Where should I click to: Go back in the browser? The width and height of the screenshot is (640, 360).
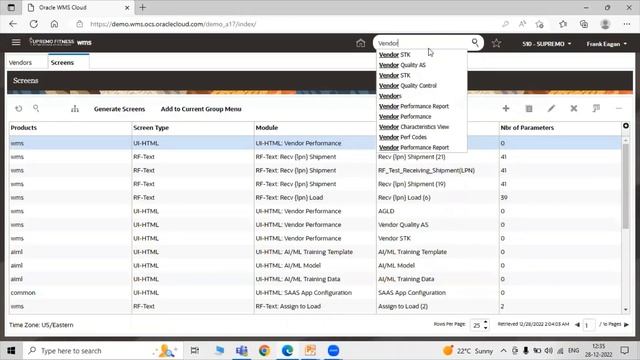(x=13, y=24)
